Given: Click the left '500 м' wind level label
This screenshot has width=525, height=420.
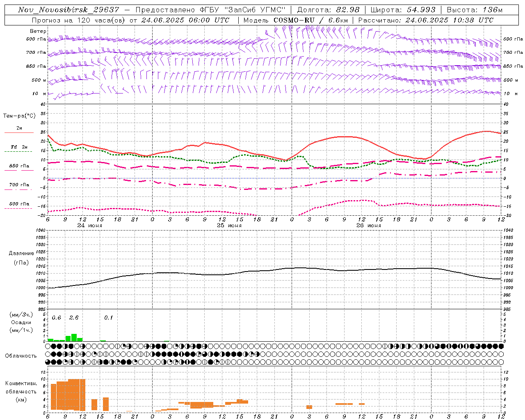Looking at the screenshot, I should pyautogui.click(x=39, y=80).
